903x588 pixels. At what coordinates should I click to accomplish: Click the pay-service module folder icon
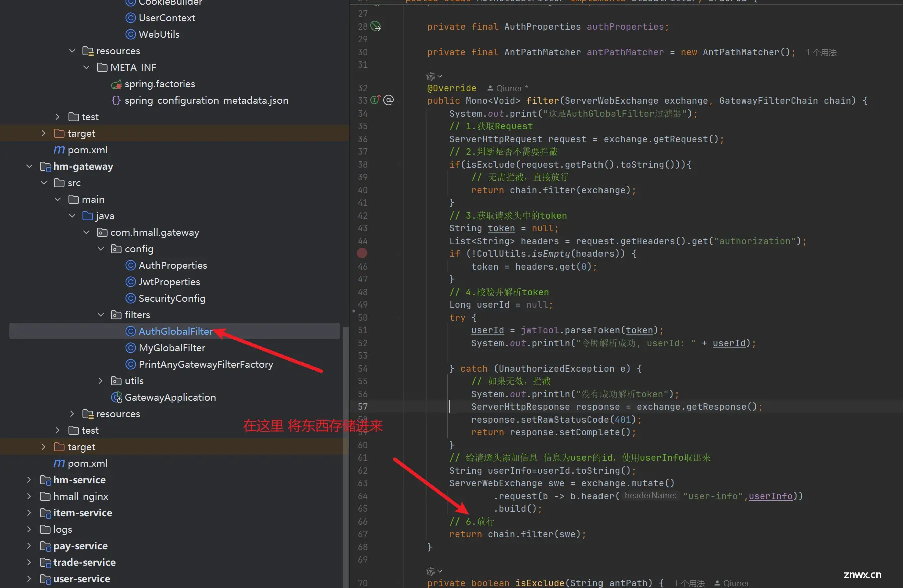(45, 546)
